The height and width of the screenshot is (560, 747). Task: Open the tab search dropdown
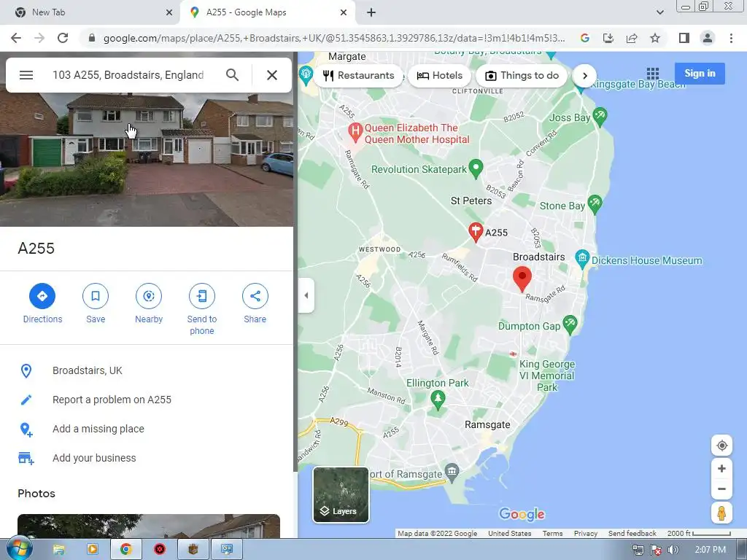[x=659, y=12]
